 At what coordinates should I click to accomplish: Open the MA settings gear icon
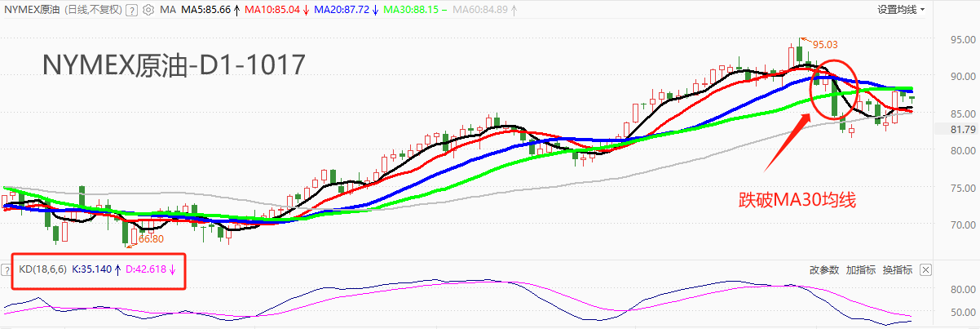click(x=148, y=11)
